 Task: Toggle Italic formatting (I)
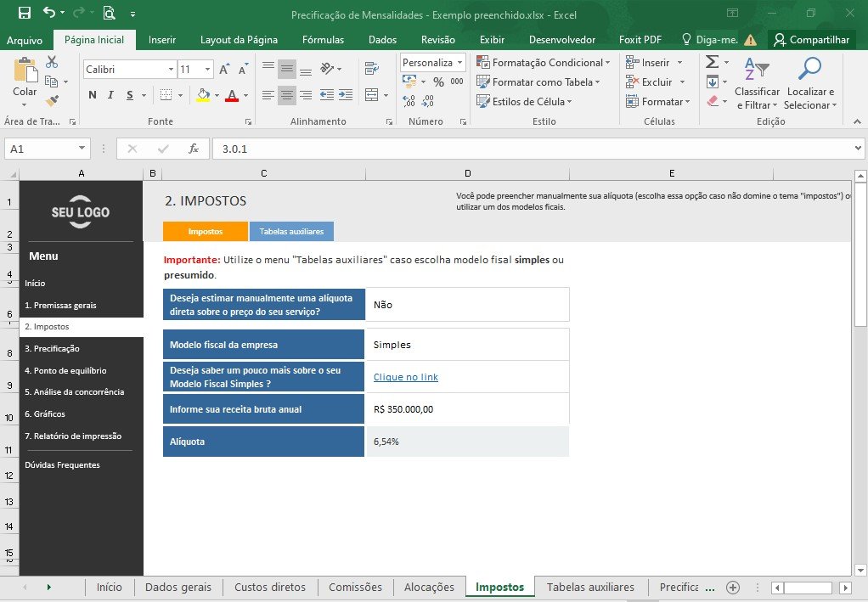click(110, 95)
